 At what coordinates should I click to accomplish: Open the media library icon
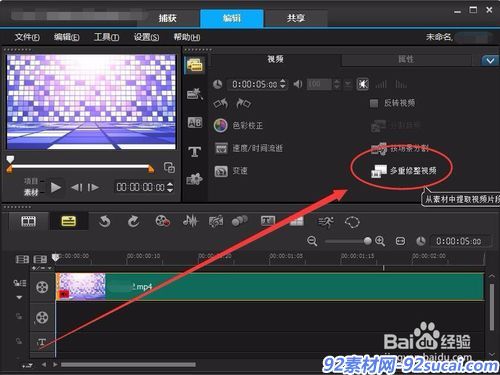[195, 65]
